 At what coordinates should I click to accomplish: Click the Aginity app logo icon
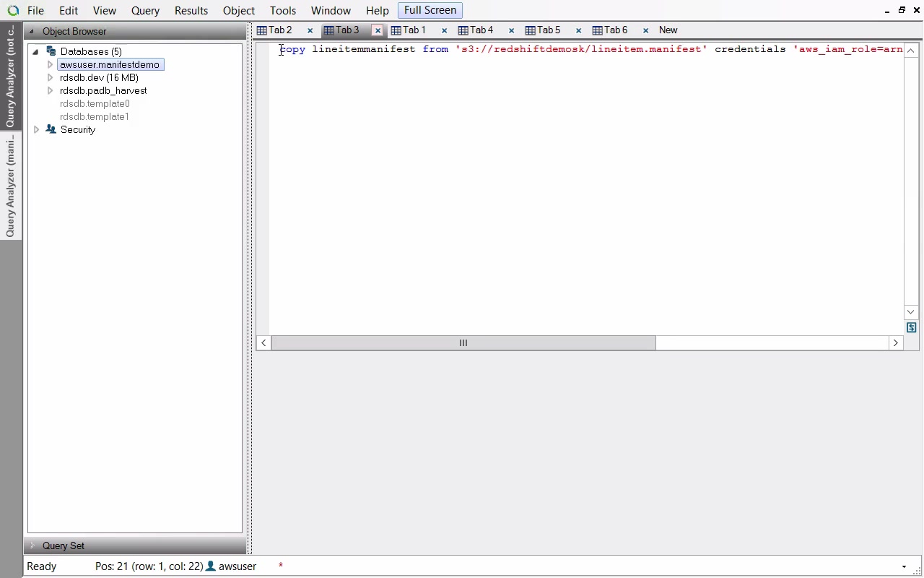pos(12,11)
